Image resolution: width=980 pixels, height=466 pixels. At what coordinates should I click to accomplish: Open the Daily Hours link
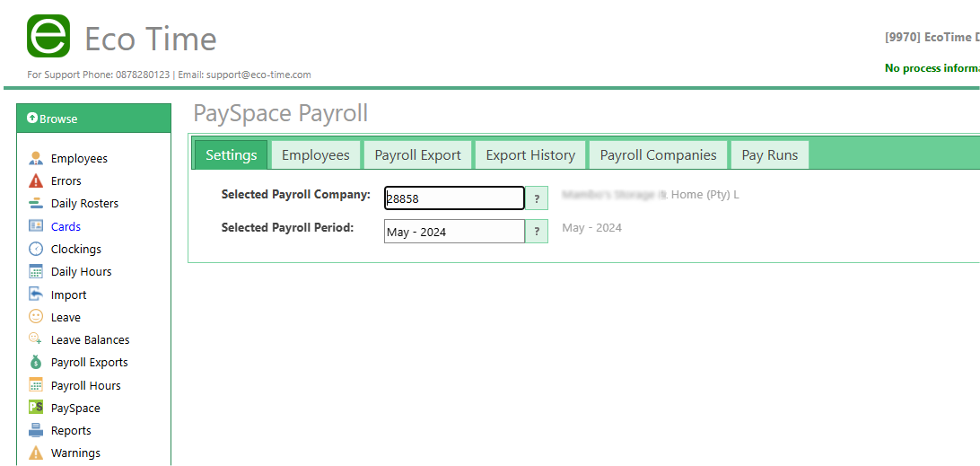click(x=82, y=271)
